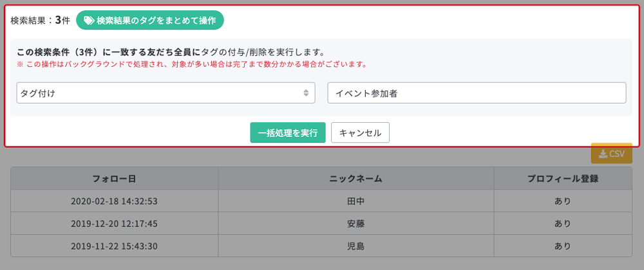Download the CSV file
644x270 pixels.
click(x=612, y=154)
